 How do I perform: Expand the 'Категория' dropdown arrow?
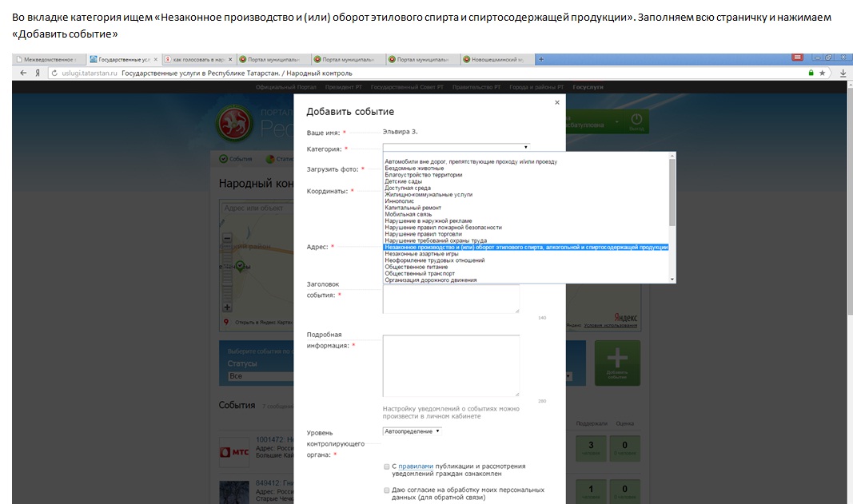pyautogui.click(x=526, y=147)
